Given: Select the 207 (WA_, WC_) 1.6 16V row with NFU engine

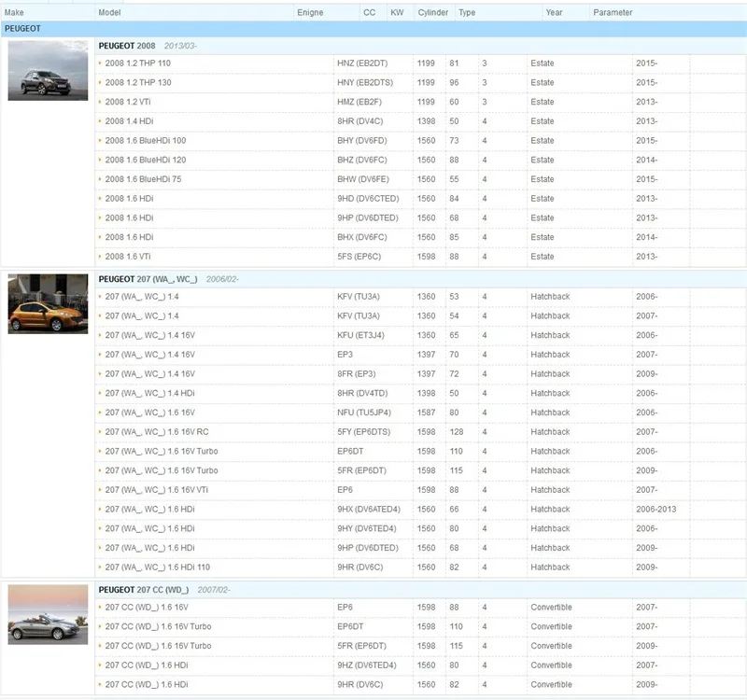Looking at the screenshot, I should [421, 413].
